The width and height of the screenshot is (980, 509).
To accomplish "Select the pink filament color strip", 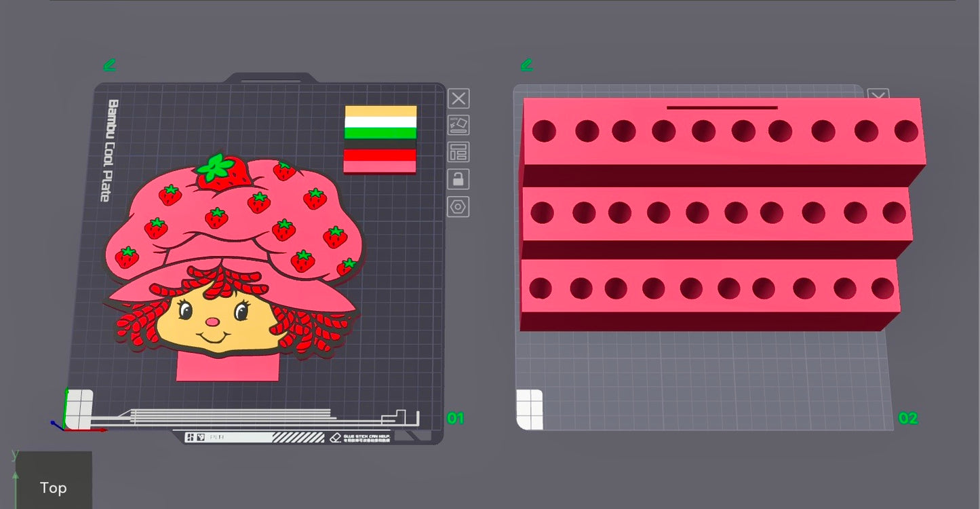I will (380, 166).
